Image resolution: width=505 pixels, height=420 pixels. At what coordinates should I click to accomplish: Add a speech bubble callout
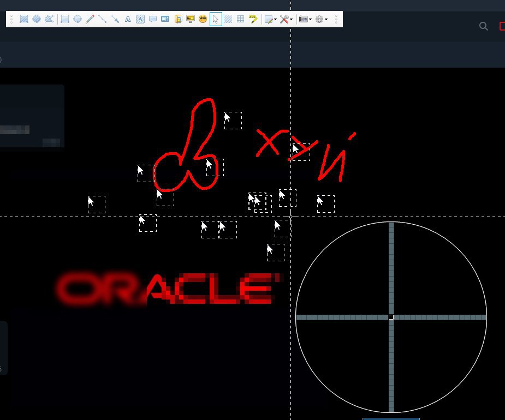[x=153, y=19]
